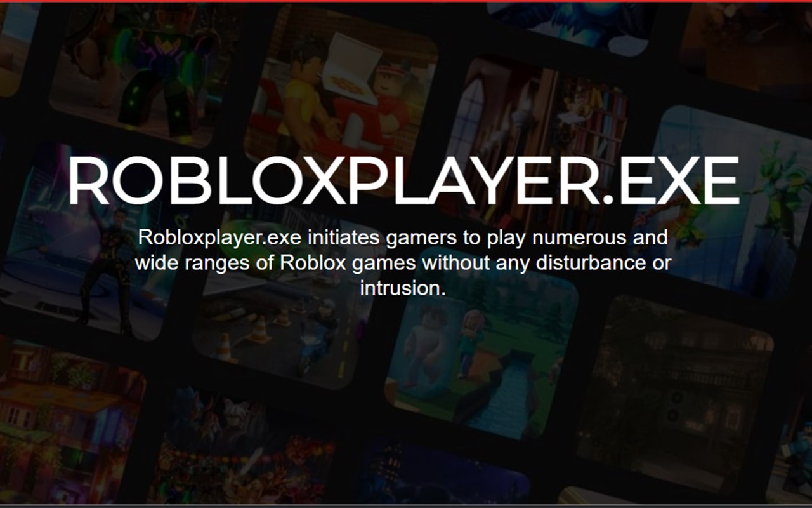Click the word 'intrusion.' in the description
Image resolution: width=812 pixels, height=508 pixels.
pos(403,288)
